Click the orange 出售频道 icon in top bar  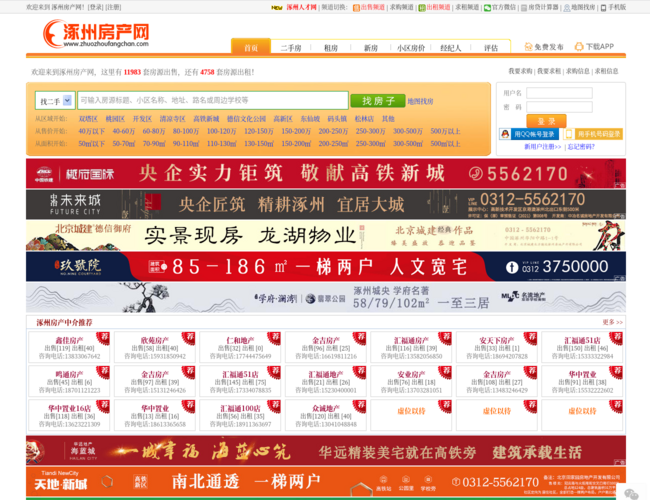tap(356, 7)
